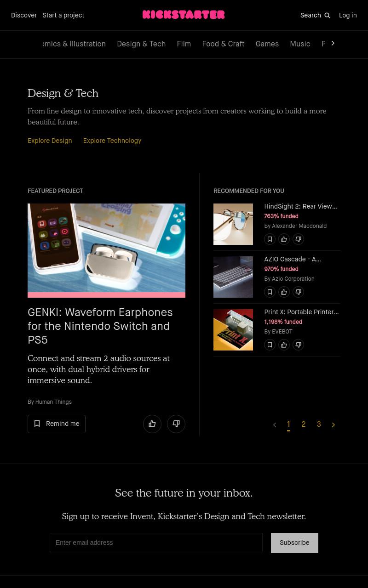Bookmark the Print X project
The height and width of the screenshot is (588, 368).
[x=270, y=345]
